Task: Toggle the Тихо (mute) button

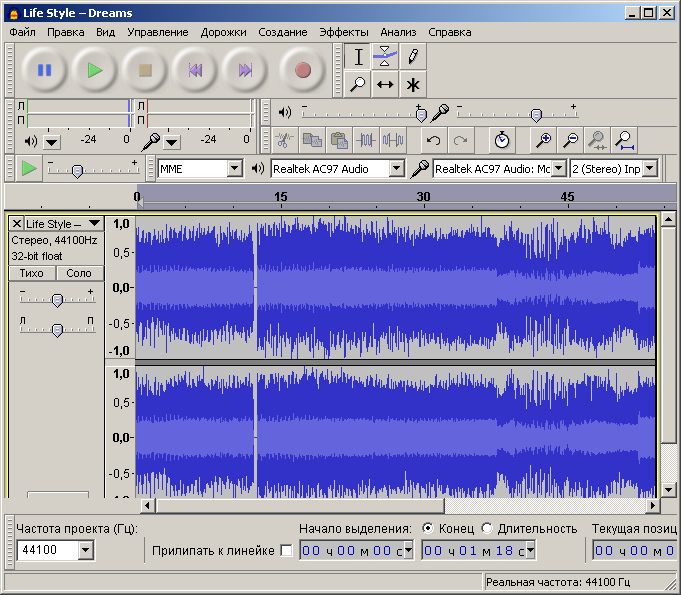Action: (32, 273)
